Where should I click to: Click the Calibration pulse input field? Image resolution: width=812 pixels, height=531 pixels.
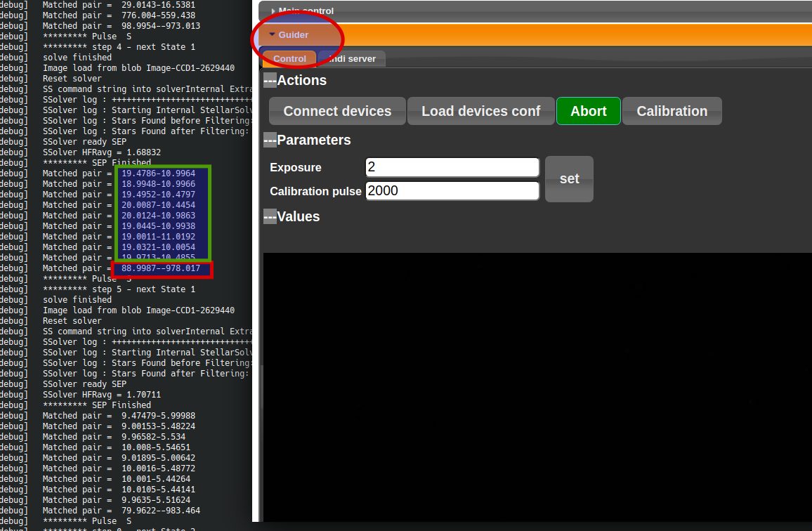pyautogui.click(x=452, y=190)
